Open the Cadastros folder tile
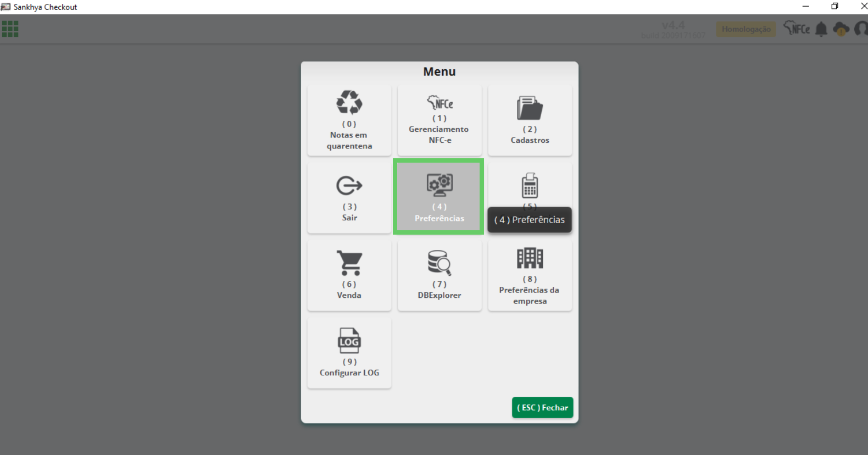 tap(530, 120)
